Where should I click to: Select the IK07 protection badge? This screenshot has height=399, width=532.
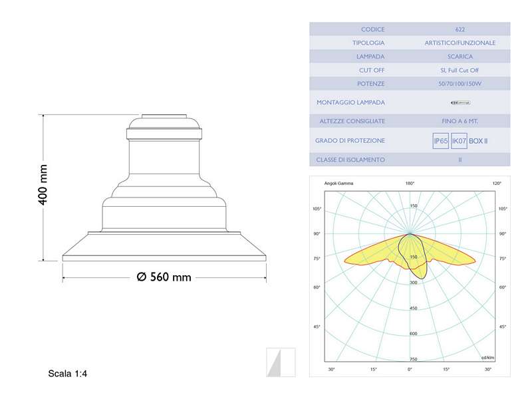(459, 140)
